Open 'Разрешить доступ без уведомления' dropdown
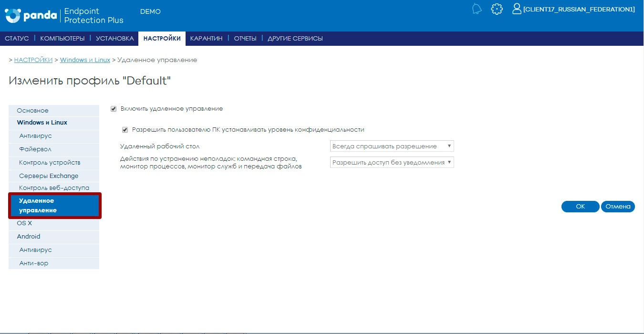 (392, 162)
